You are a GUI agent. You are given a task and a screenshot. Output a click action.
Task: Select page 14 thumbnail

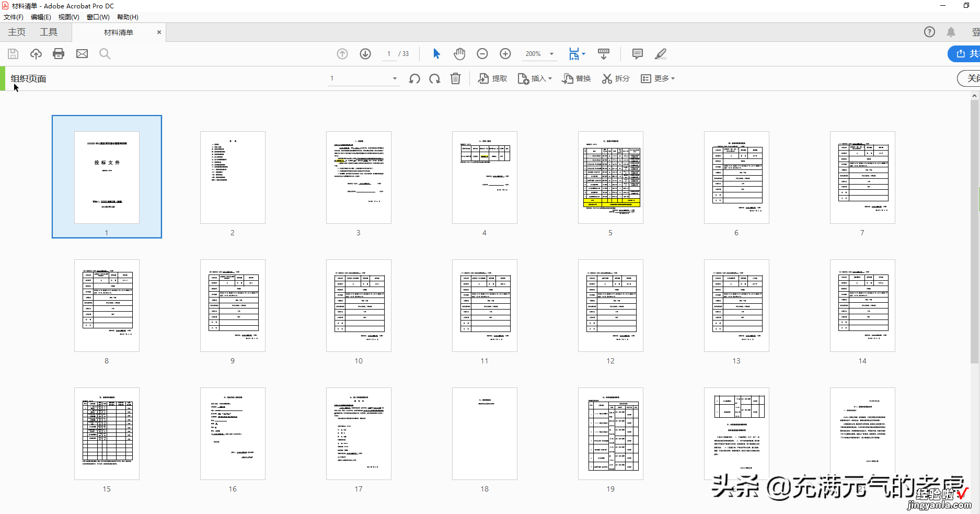coord(862,305)
